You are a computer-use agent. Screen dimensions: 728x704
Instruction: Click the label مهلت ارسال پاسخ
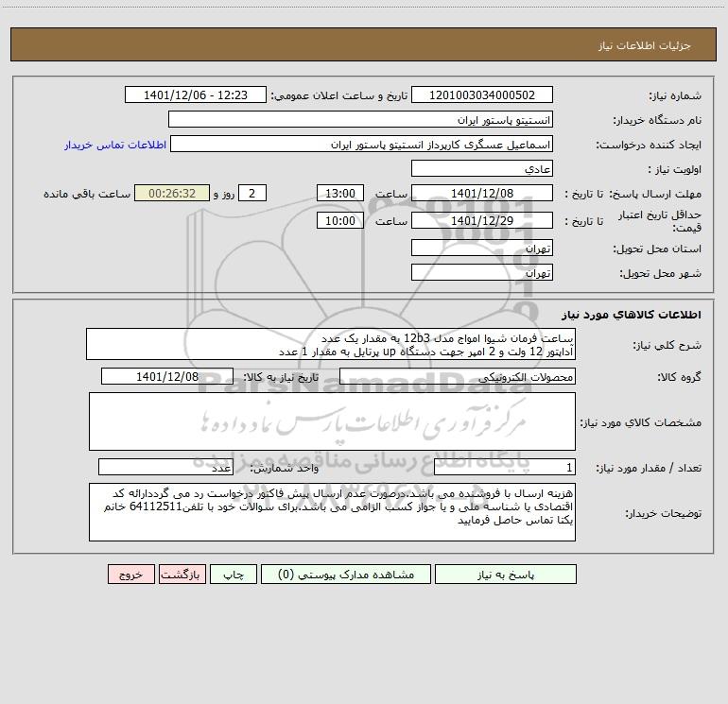click(655, 194)
